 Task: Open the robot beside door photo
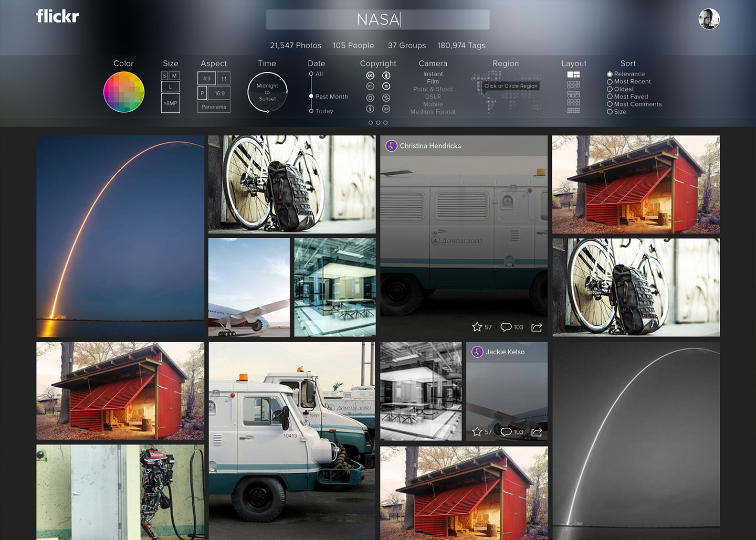(x=120, y=492)
